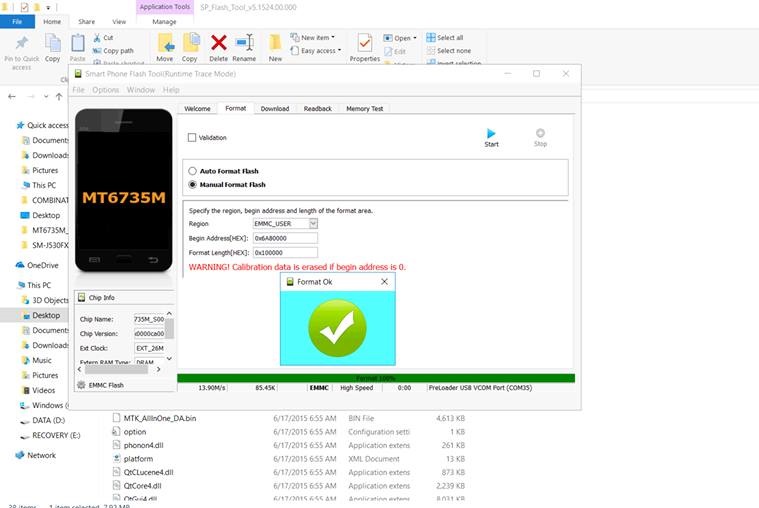Click the Format Length HEX field

pyautogui.click(x=285, y=252)
